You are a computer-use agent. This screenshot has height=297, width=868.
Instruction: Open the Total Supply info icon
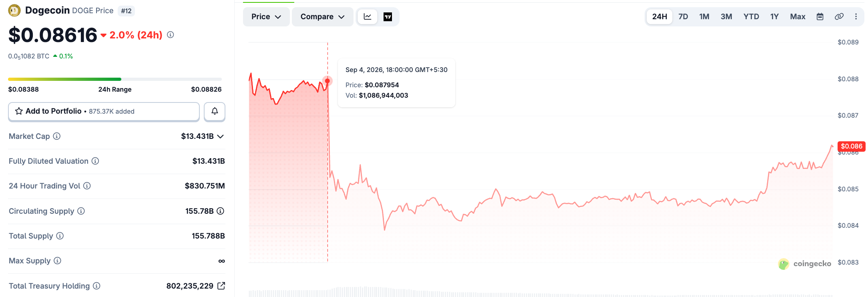tap(60, 236)
